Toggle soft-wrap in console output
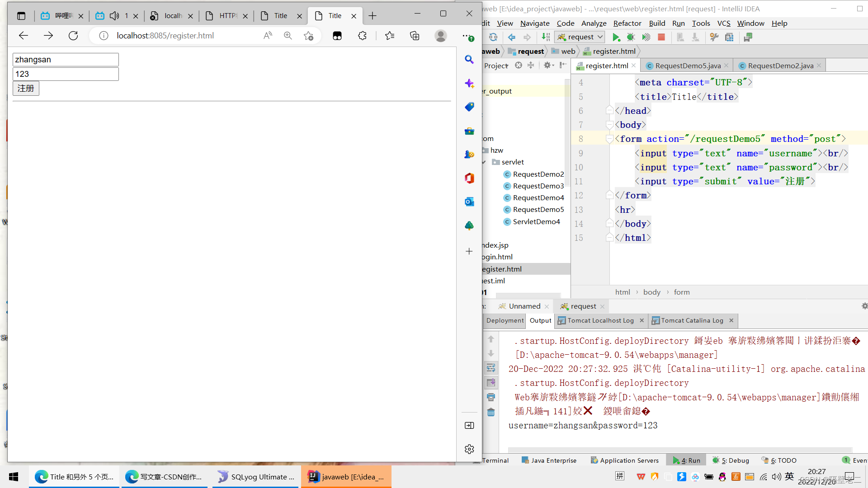The width and height of the screenshot is (868, 488). tap(491, 368)
